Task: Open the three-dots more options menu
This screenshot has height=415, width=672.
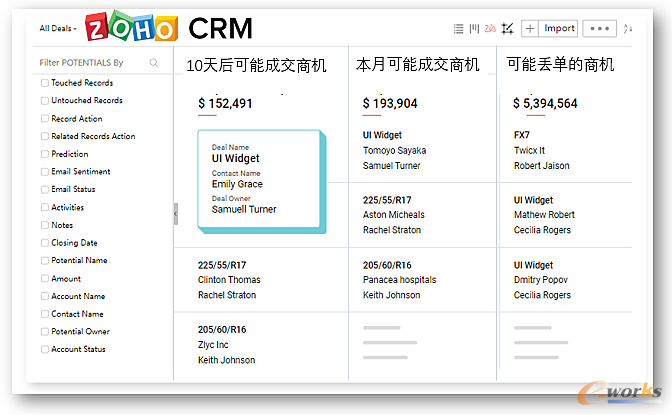Action: click(x=600, y=29)
